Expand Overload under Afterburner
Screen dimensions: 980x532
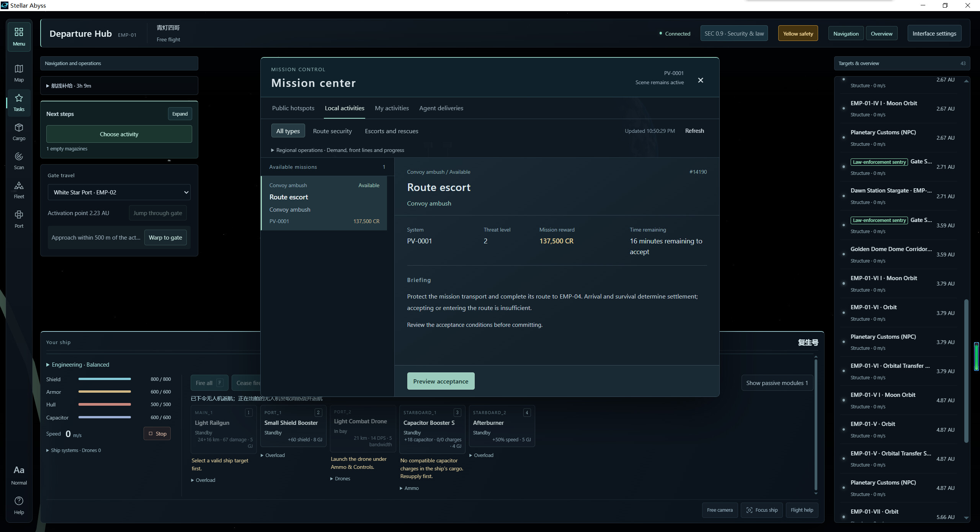481,455
